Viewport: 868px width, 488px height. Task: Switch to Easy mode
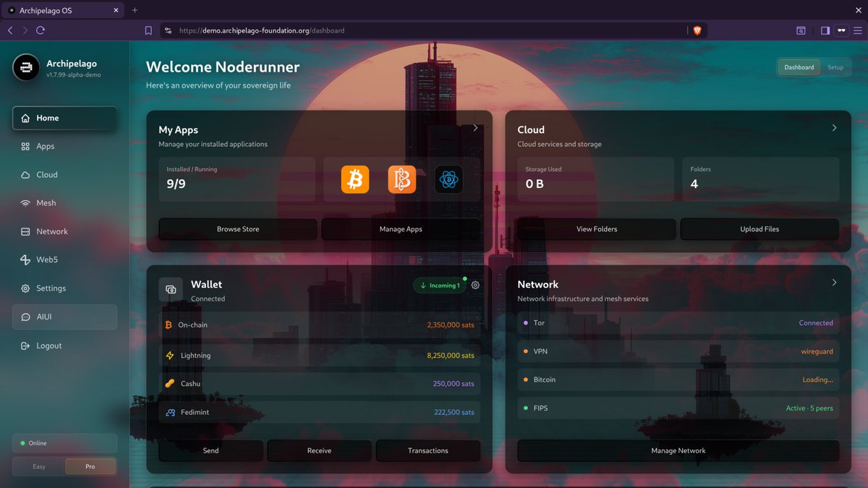point(39,467)
